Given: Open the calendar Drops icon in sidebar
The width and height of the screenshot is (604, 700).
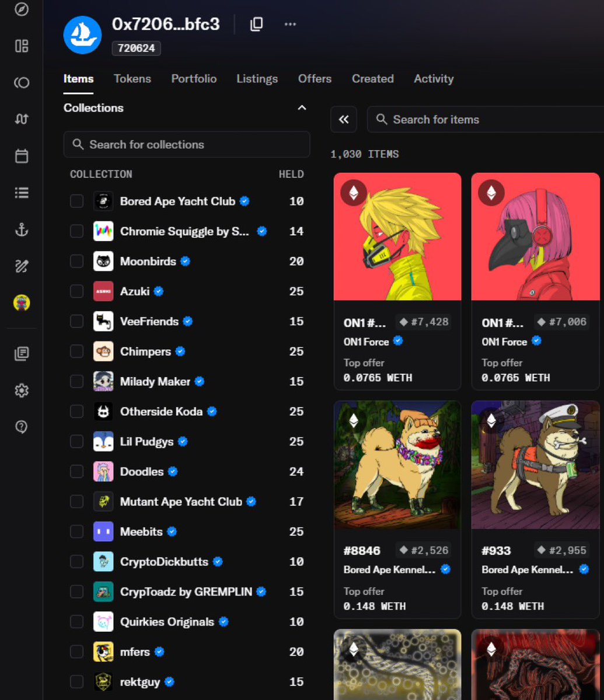Looking at the screenshot, I should 22,156.
